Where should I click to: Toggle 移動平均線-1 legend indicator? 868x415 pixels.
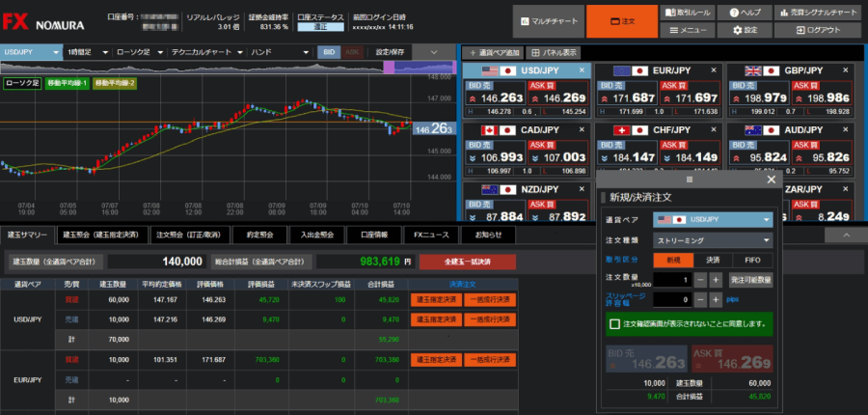(x=68, y=83)
